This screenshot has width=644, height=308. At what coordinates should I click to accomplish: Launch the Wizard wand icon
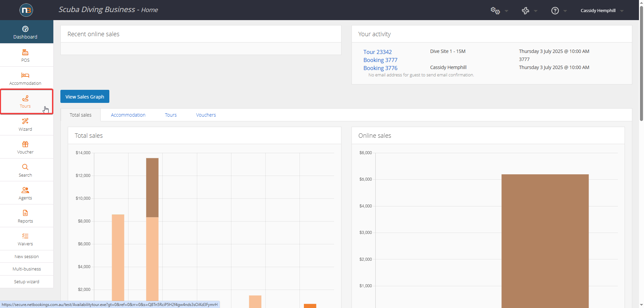click(x=25, y=121)
